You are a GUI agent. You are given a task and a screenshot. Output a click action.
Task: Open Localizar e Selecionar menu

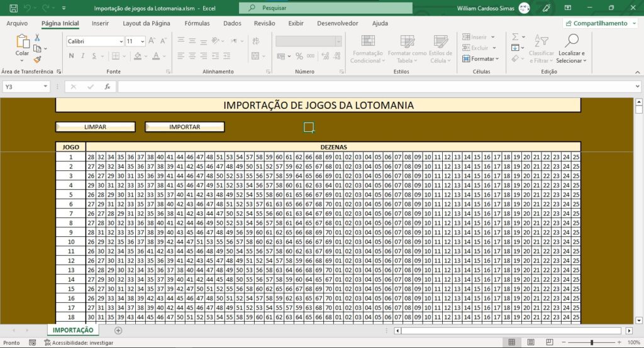(571, 49)
